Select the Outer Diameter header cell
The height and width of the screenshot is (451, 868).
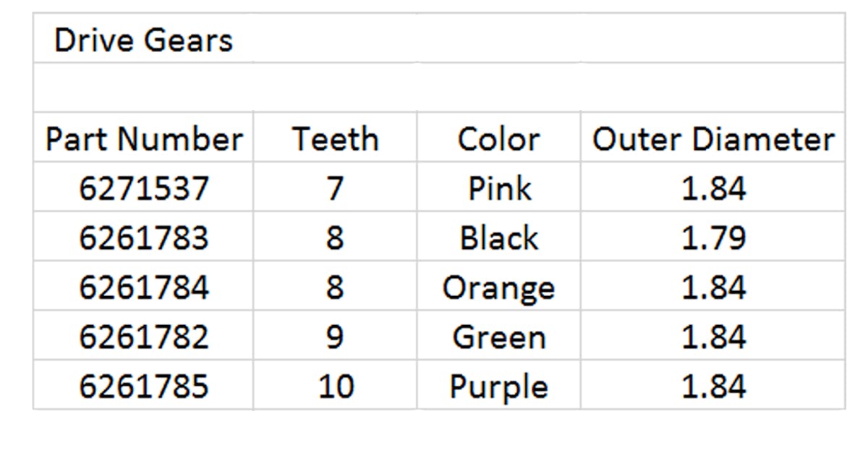pos(712,138)
